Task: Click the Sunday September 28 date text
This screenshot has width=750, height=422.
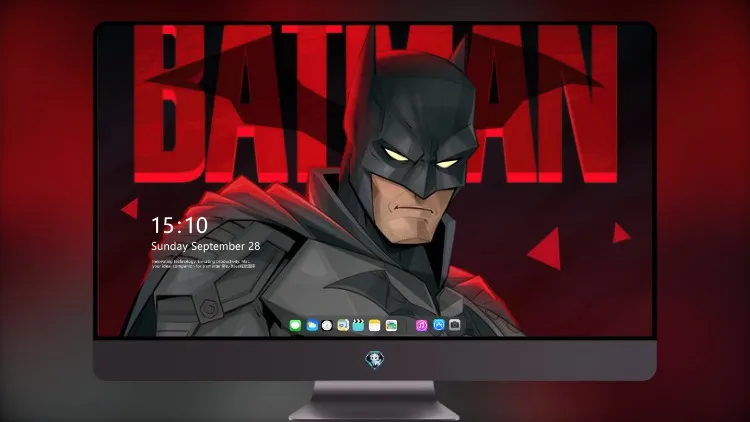Action: pos(206,246)
